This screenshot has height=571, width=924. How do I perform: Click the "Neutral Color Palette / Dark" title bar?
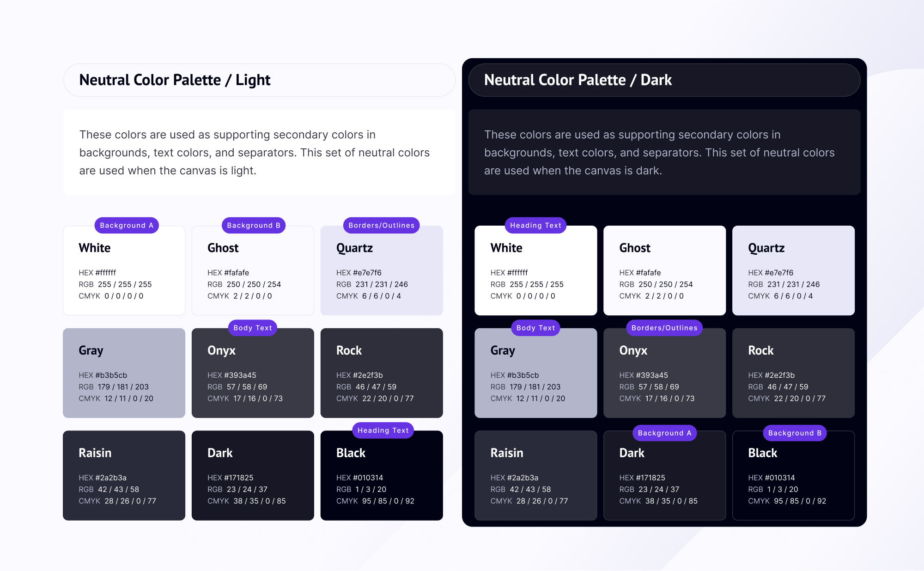[664, 80]
